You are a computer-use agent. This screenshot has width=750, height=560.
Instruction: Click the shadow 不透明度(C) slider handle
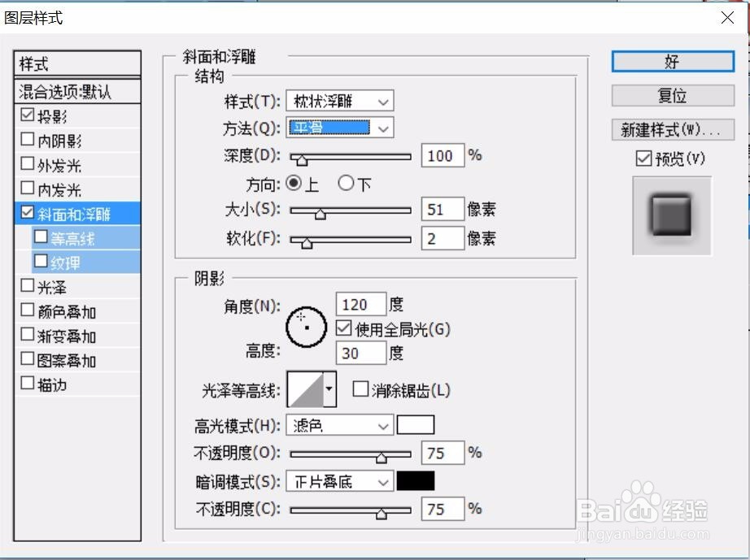point(382,513)
